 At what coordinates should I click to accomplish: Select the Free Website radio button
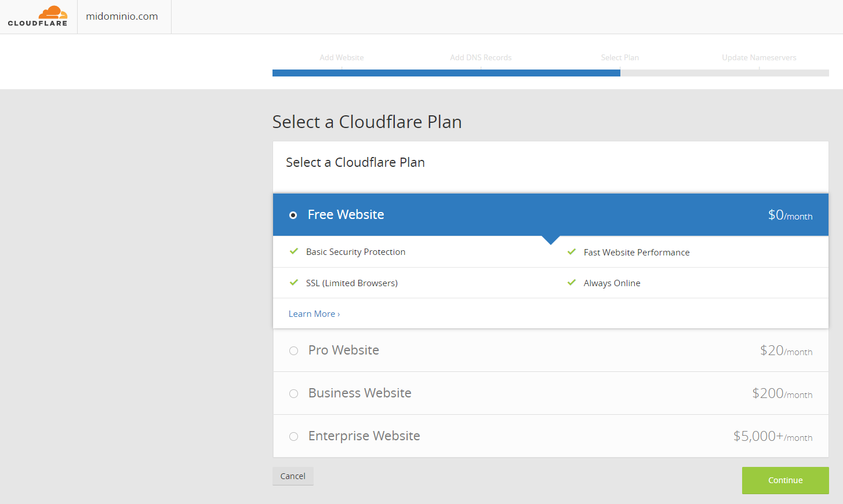point(293,214)
